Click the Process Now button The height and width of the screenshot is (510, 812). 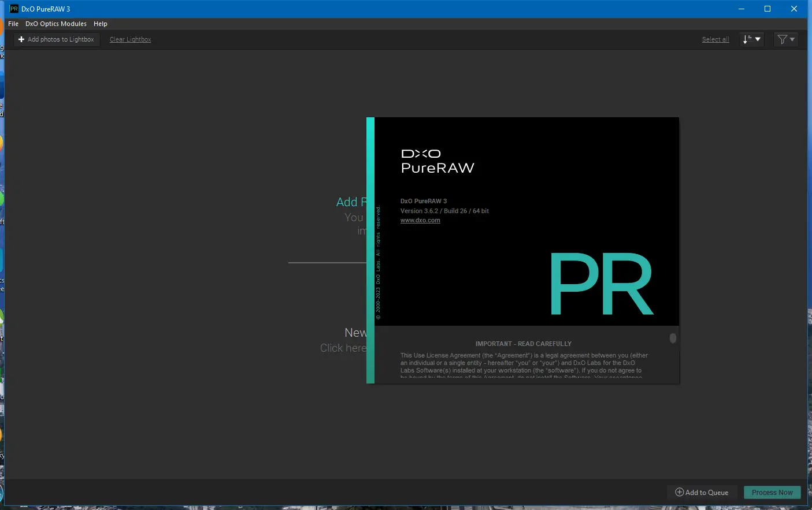tap(772, 492)
